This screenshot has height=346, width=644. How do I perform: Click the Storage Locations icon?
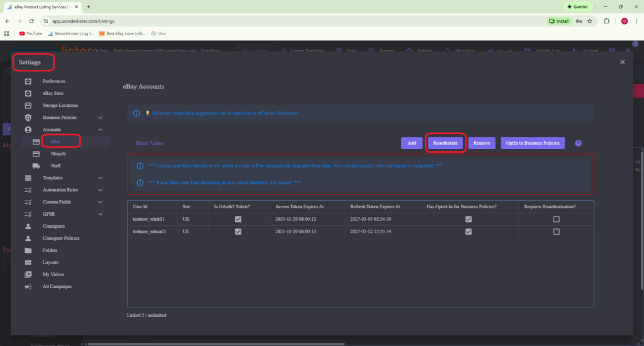click(28, 105)
